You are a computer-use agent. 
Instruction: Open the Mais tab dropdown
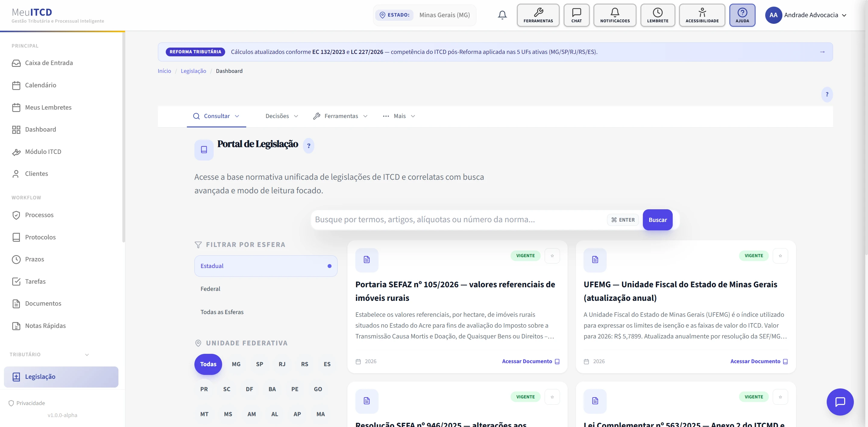[399, 116]
